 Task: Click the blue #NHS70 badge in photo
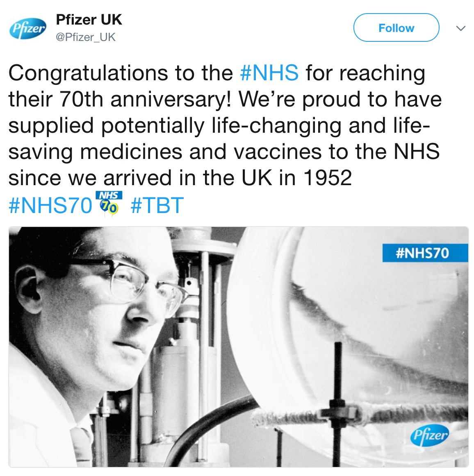pyautogui.click(x=425, y=253)
